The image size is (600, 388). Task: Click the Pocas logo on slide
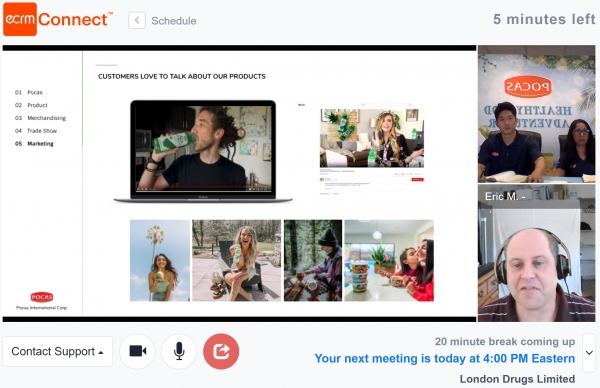pyautogui.click(x=42, y=297)
